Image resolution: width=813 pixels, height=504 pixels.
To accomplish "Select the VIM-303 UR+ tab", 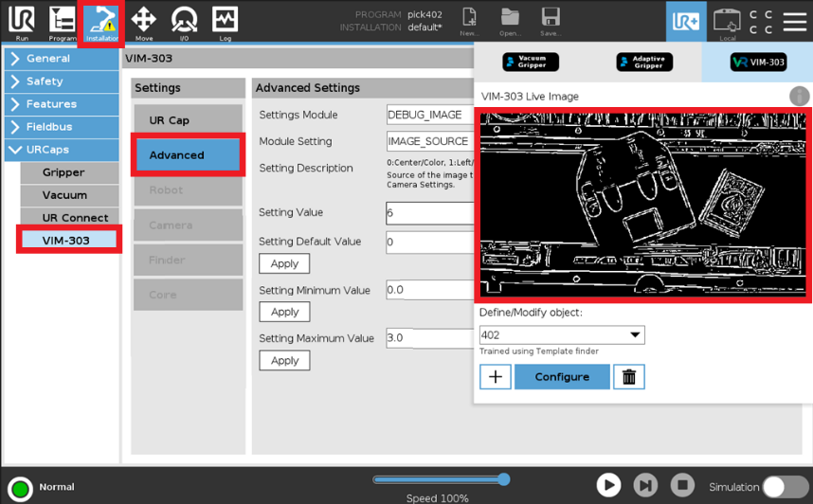I will tap(758, 62).
